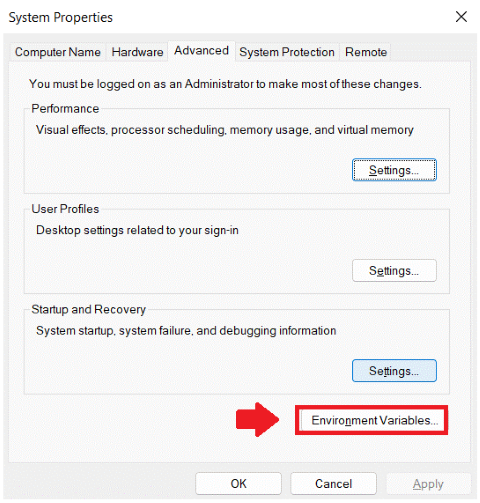Screen dimensions: 480x503
Task: Click the Environment Variables button
Action: pos(372,420)
